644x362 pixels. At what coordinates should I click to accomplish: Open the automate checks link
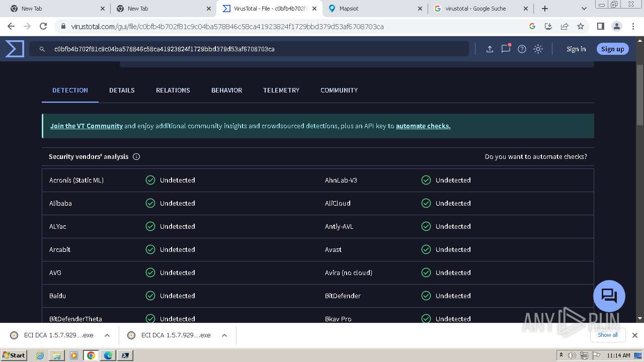coord(423,126)
